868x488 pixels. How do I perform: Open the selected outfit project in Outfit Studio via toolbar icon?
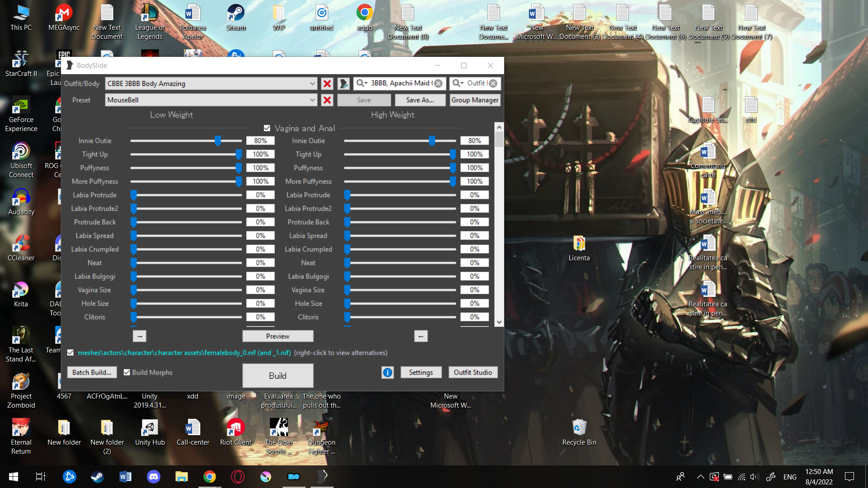pos(344,84)
